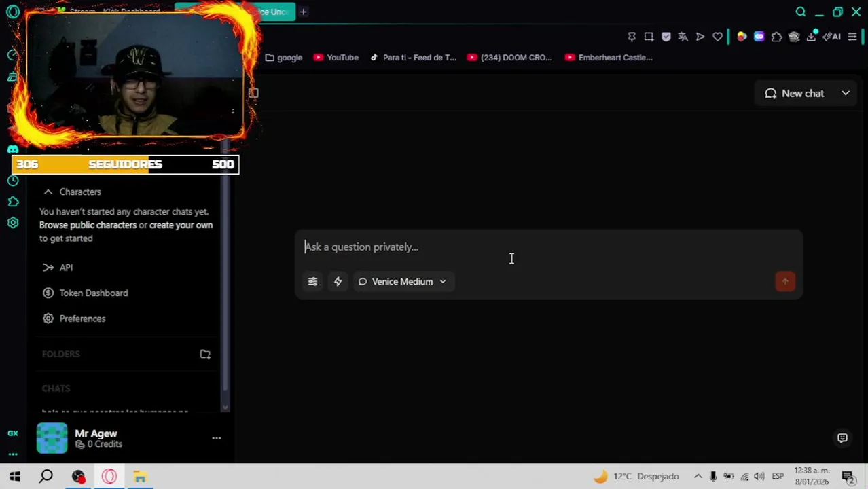Click the New chat button

tap(795, 93)
